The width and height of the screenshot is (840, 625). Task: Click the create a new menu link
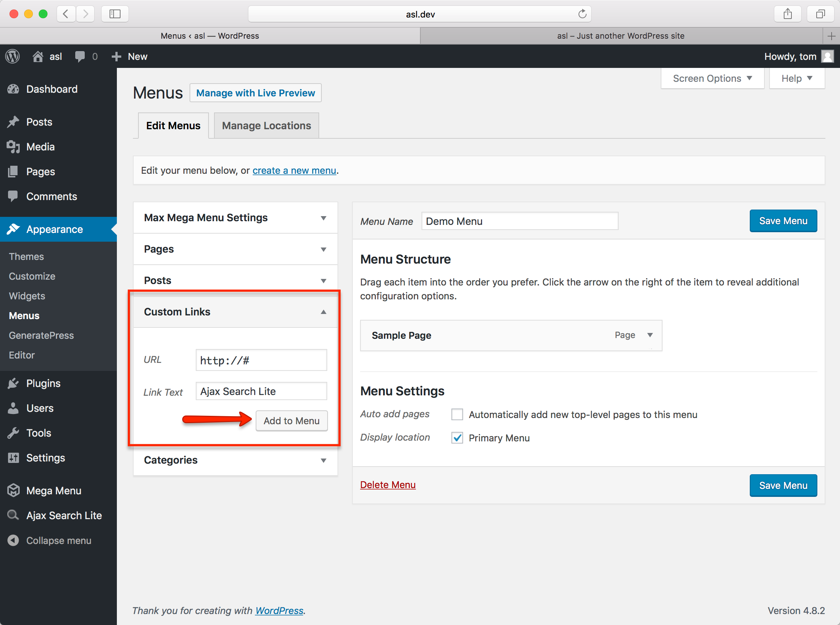click(294, 170)
